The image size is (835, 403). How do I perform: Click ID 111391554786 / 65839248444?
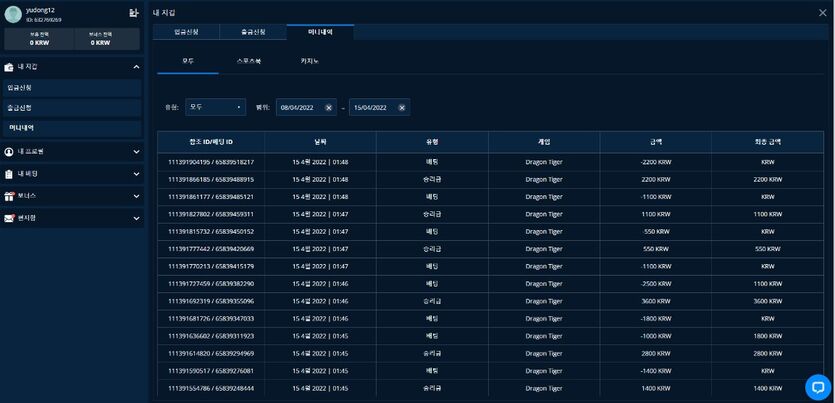click(x=211, y=388)
